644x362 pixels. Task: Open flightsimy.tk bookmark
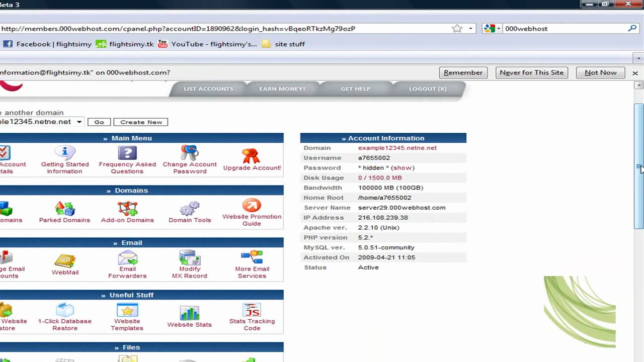(x=125, y=44)
